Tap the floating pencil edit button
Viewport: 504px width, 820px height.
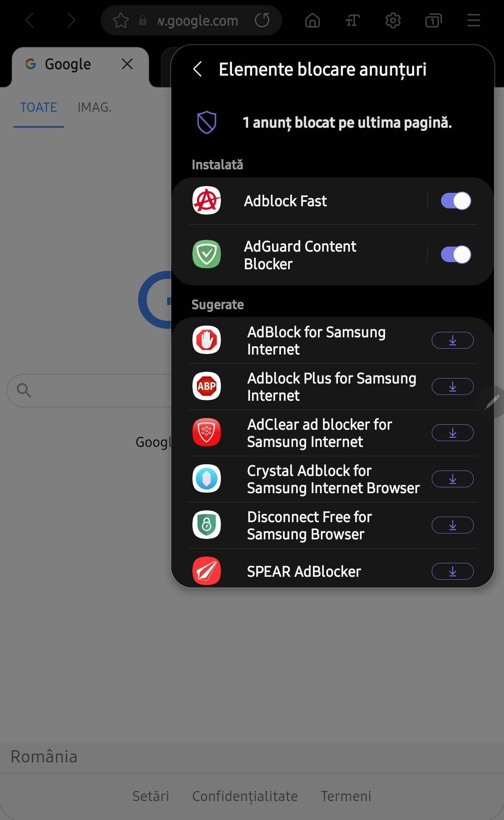click(x=492, y=402)
